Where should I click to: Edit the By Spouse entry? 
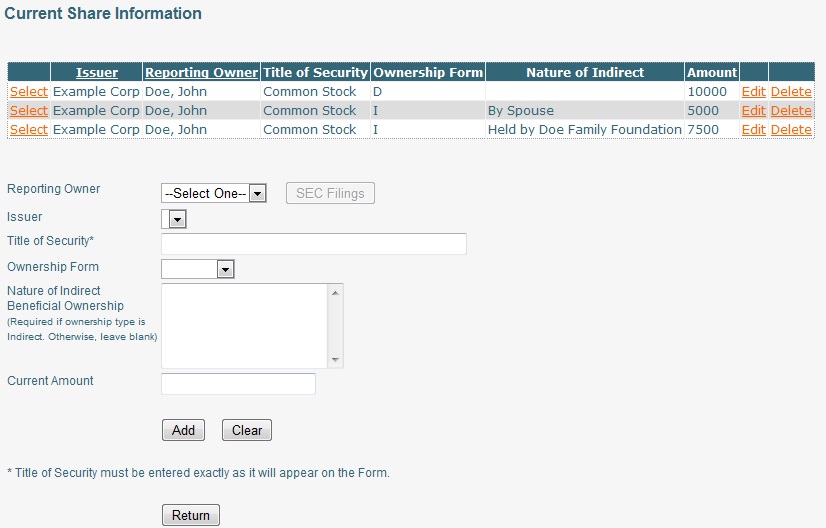point(753,110)
